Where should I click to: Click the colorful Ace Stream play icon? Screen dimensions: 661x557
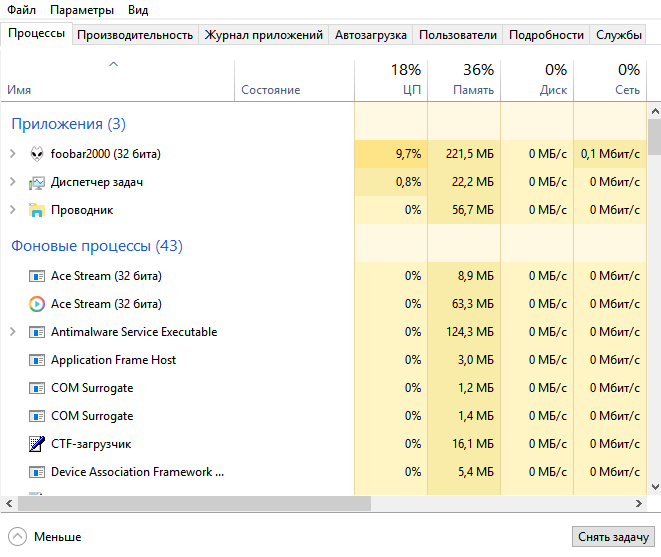(x=37, y=304)
